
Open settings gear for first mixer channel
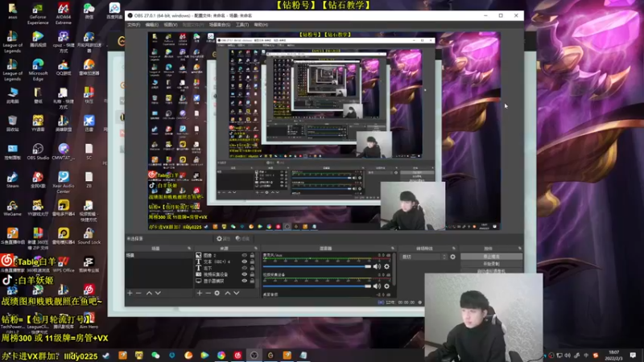386,266
